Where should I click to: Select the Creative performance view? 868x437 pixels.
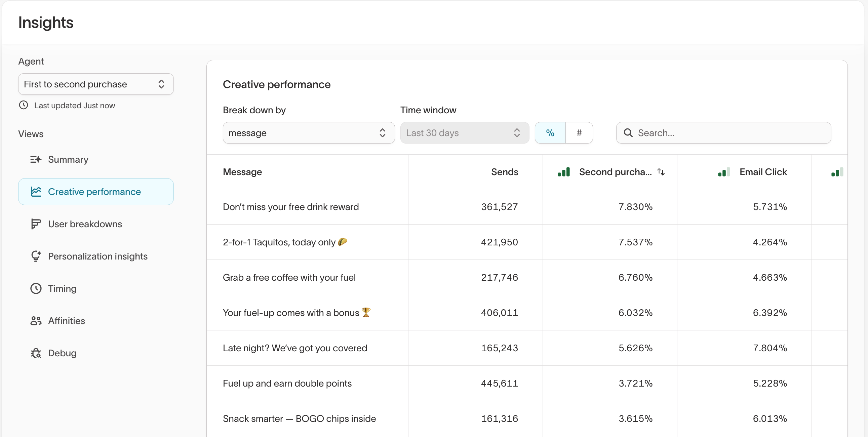95,191
